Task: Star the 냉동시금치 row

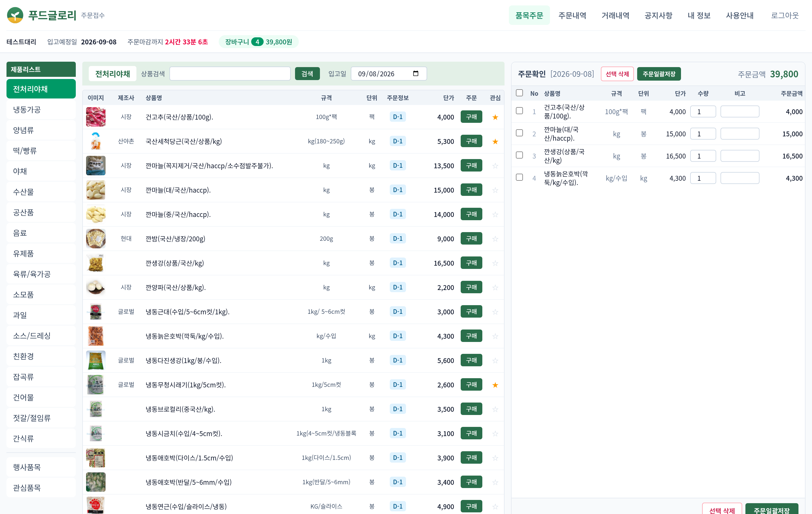Action: click(495, 433)
